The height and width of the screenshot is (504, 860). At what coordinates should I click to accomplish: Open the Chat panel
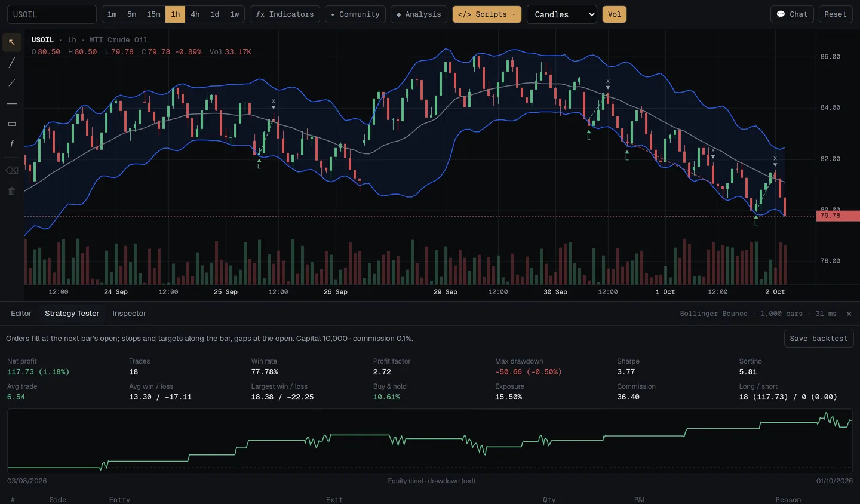pos(792,14)
